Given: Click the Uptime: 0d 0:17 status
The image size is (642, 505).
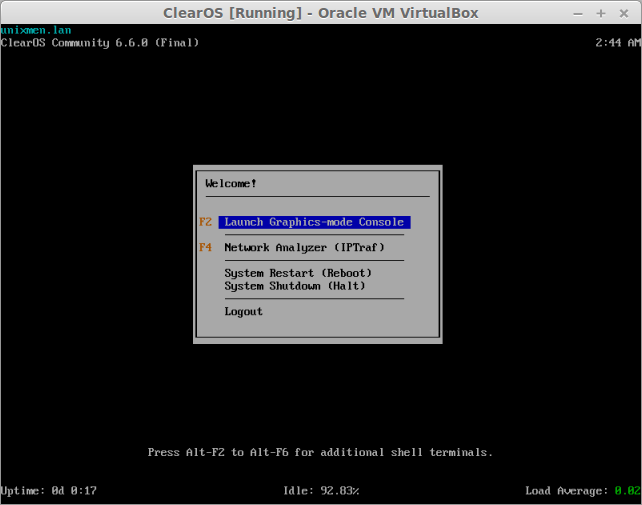Looking at the screenshot, I should coord(48,490).
